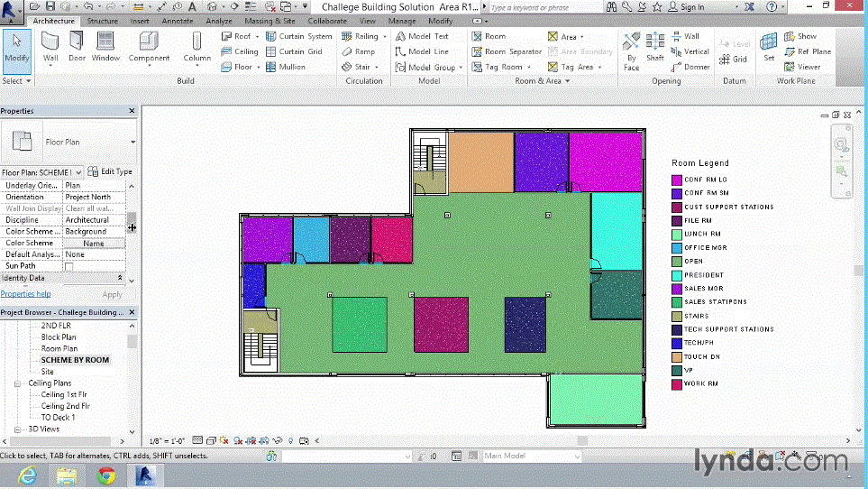The image size is (868, 489).
Task: Select the Window tool
Action: 105,47
